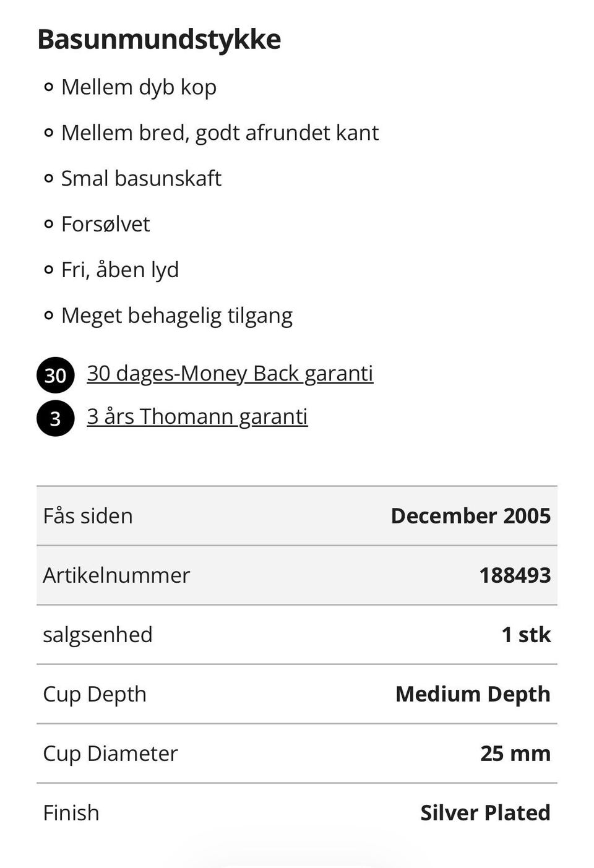The width and height of the screenshot is (594, 868).
Task: Select the article number 188493
Action: (514, 575)
